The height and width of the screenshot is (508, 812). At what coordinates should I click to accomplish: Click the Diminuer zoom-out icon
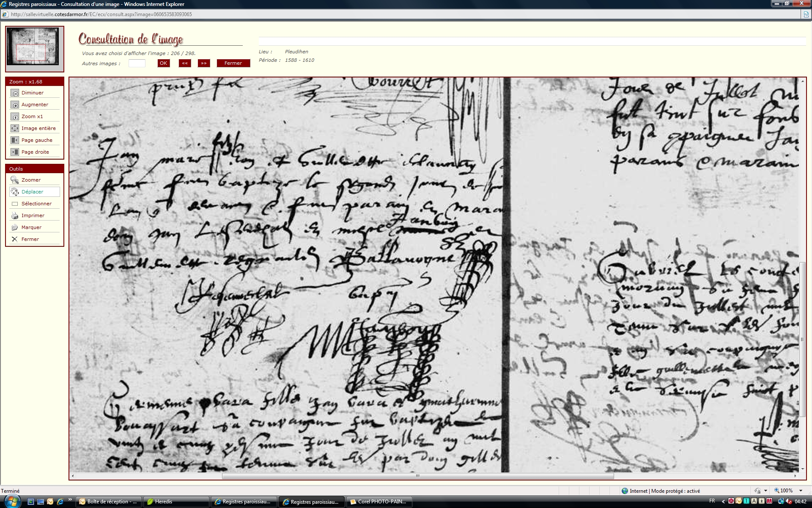click(x=15, y=93)
